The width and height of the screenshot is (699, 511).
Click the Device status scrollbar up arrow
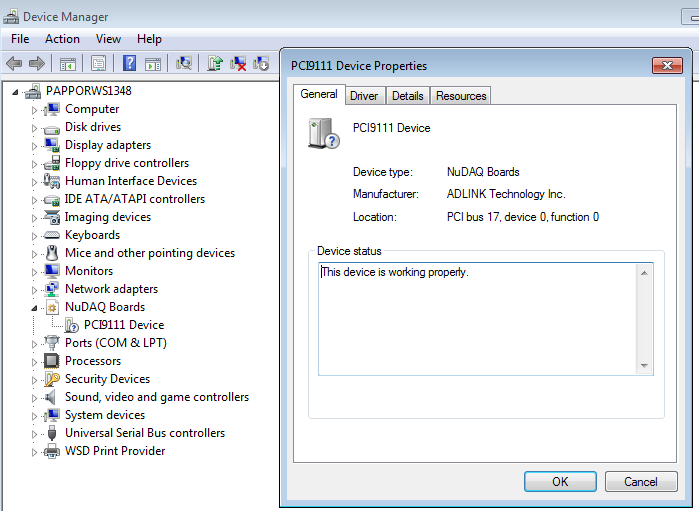(x=644, y=273)
